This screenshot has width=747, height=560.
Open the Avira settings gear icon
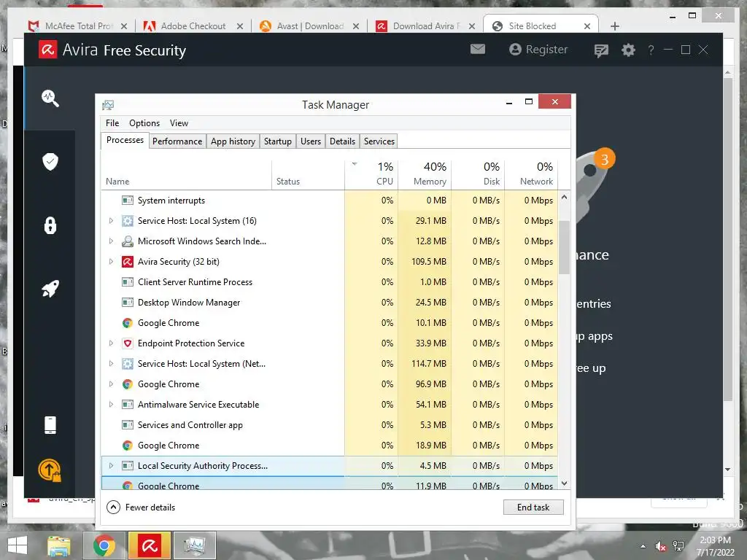point(628,50)
